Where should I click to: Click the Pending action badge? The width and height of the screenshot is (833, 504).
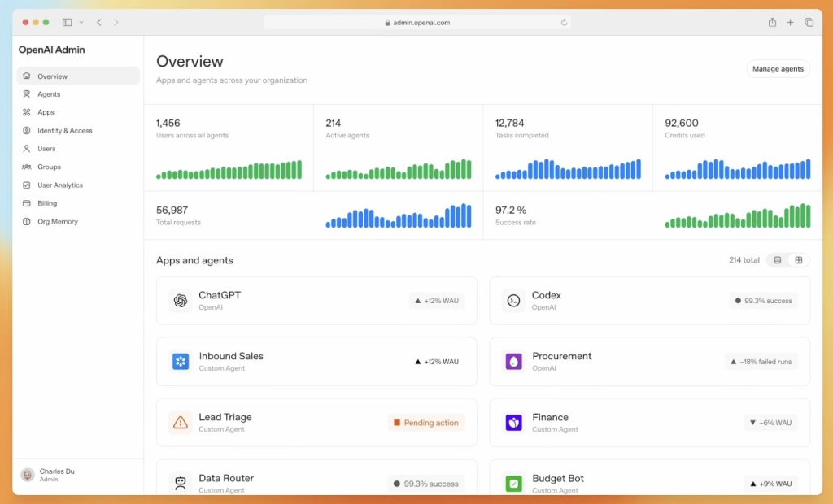click(x=425, y=423)
